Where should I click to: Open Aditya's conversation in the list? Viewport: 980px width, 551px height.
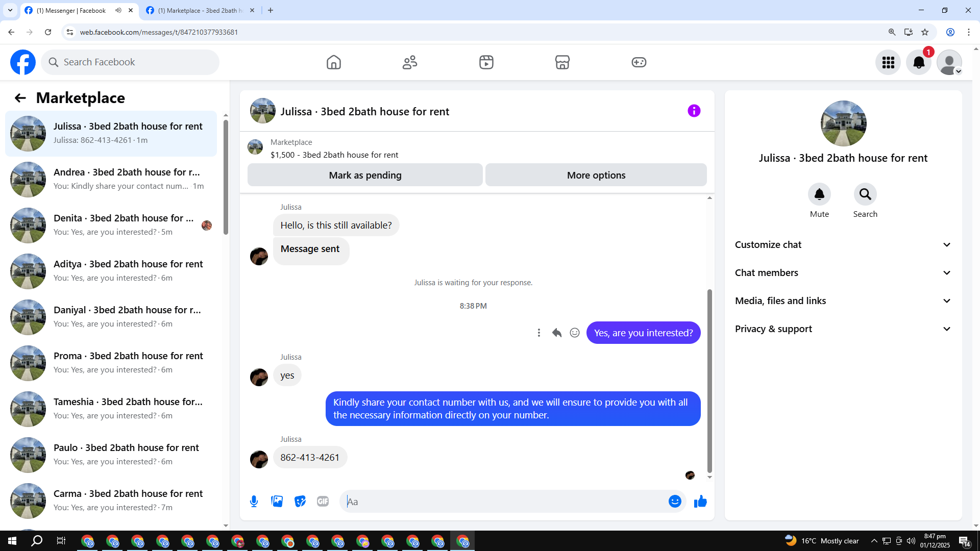coord(111,271)
